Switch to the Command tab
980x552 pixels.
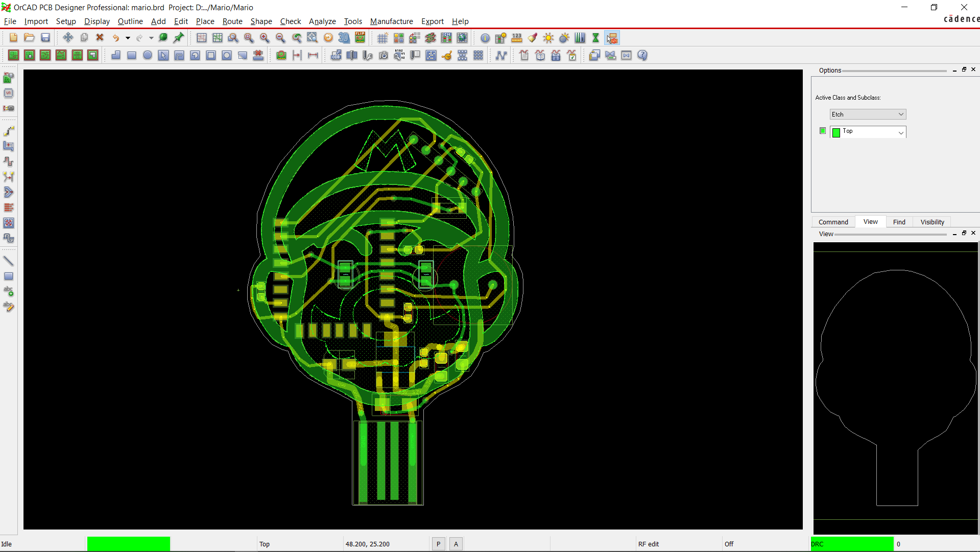coord(833,222)
